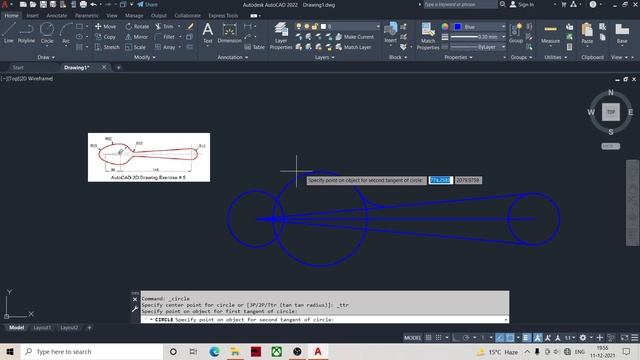Click the Share button

pyautogui.click(x=147, y=4)
